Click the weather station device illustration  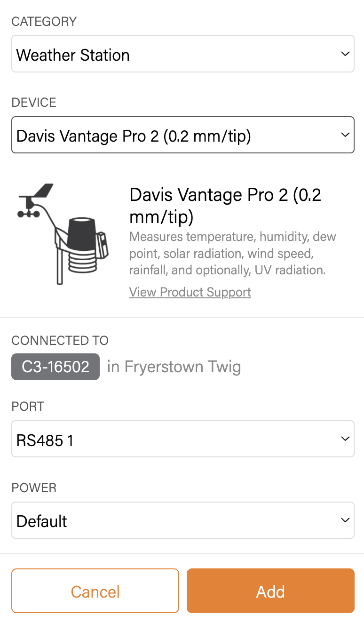(x=63, y=234)
